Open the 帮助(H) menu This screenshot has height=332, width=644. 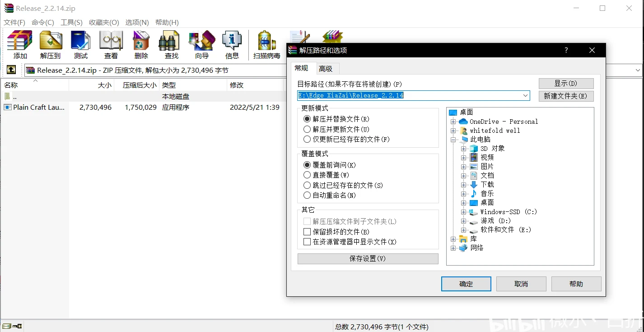(167, 22)
